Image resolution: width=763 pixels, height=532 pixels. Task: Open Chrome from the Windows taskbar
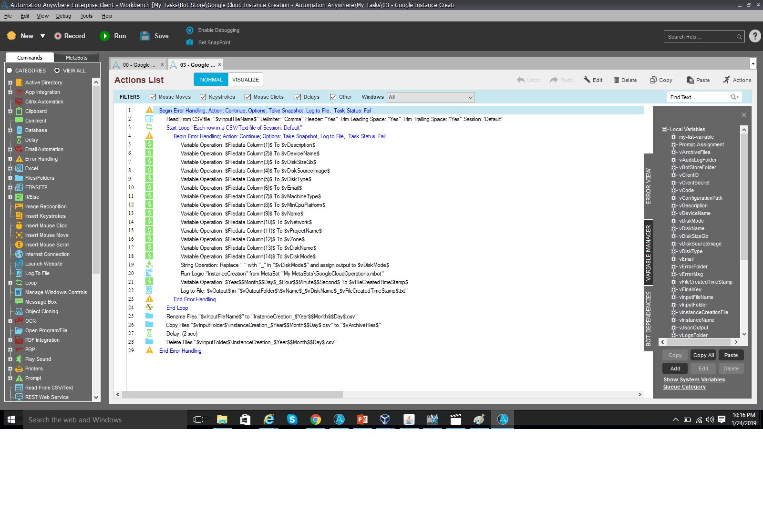[x=315, y=419]
